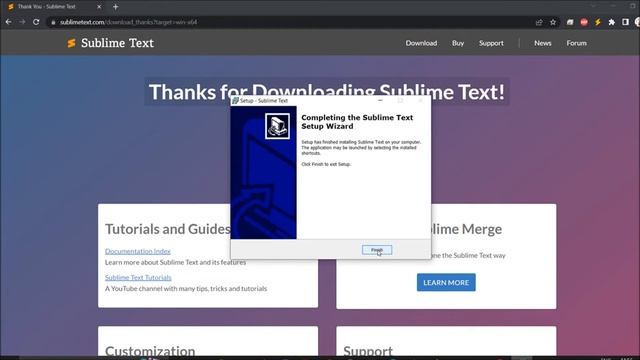Click the browser forward arrow
640x360 pixels.
point(22,22)
